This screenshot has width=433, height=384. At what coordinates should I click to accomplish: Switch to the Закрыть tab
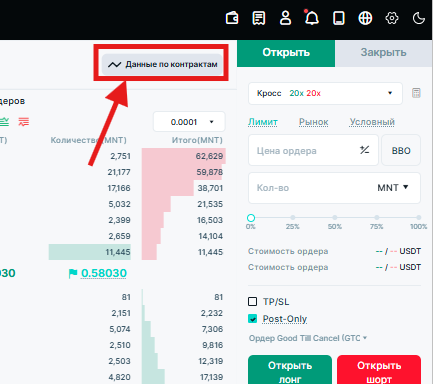pos(383,53)
